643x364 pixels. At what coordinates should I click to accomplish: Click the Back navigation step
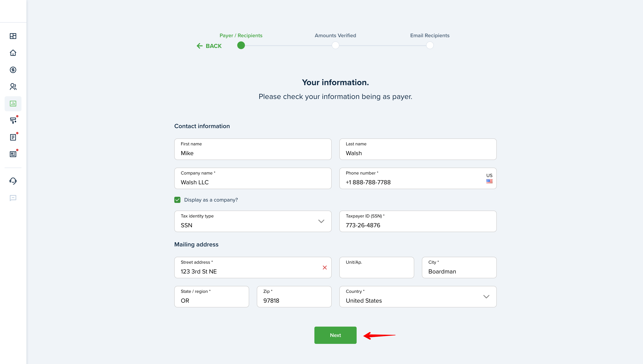click(208, 45)
